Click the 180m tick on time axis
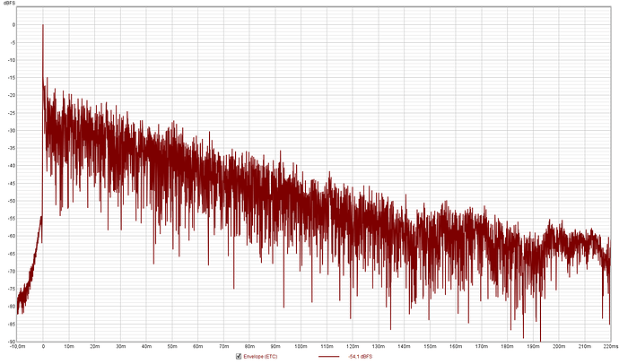The image size is (619, 364). (x=507, y=346)
